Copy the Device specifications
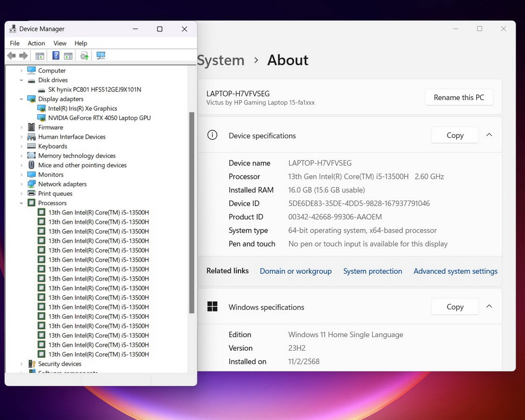 [x=455, y=135]
